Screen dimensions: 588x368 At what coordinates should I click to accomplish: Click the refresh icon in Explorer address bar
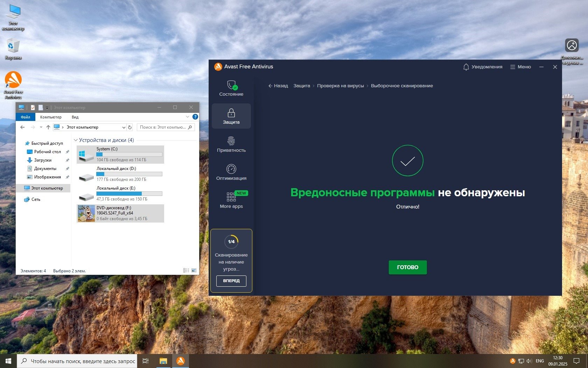click(x=130, y=127)
